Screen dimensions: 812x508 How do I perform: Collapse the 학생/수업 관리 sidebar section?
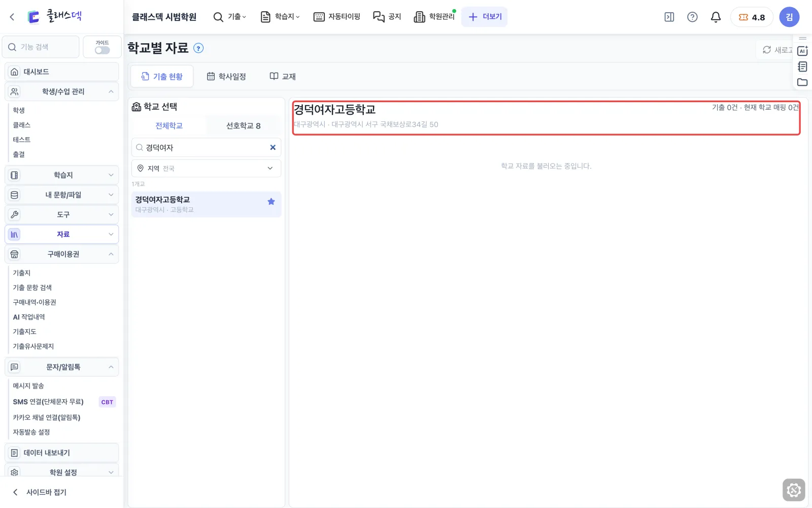(x=62, y=91)
